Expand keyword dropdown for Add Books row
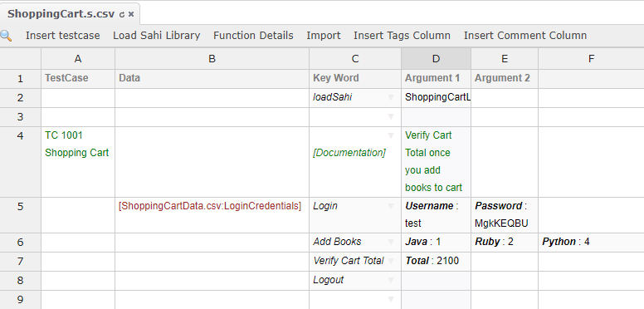The width and height of the screenshot is (644, 309). pos(391,242)
